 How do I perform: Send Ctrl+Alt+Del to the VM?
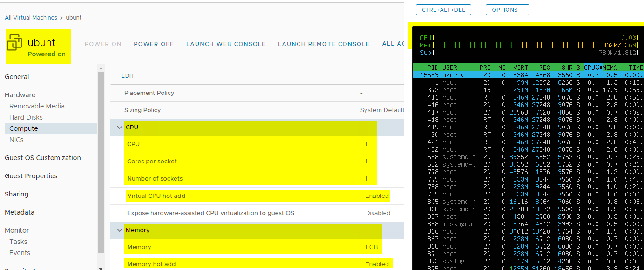[x=443, y=10]
